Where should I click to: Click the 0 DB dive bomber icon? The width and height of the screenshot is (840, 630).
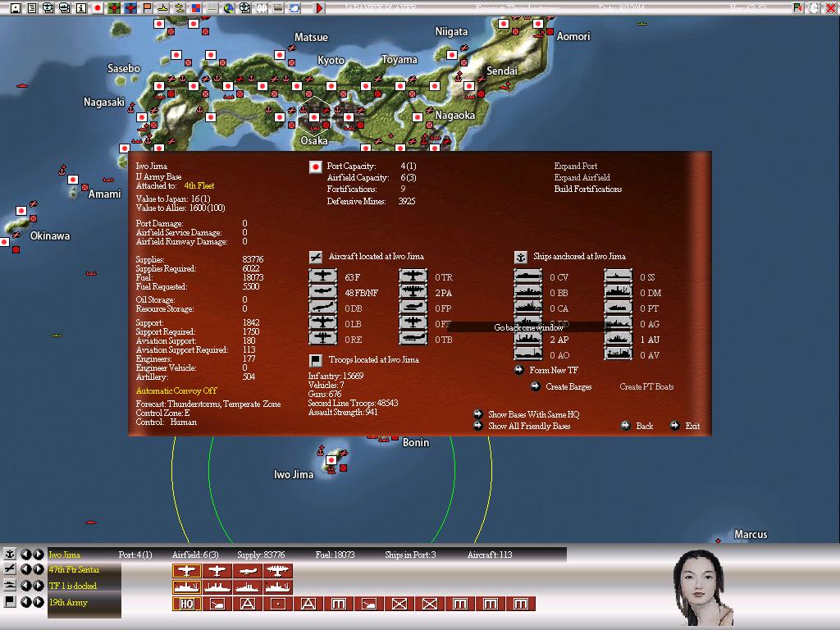pos(323,308)
